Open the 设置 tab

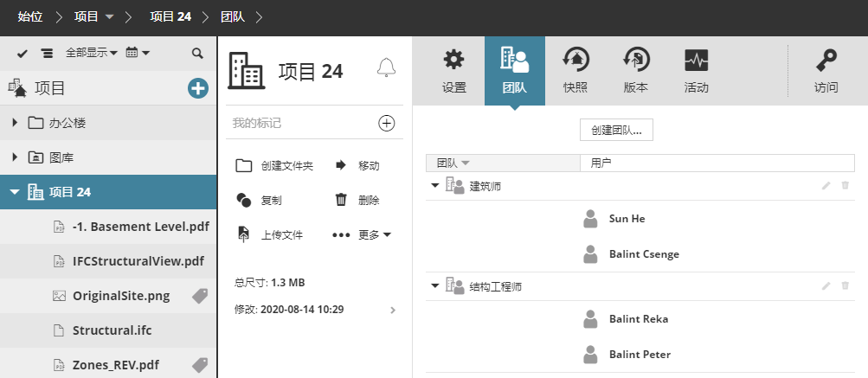click(x=454, y=71)
